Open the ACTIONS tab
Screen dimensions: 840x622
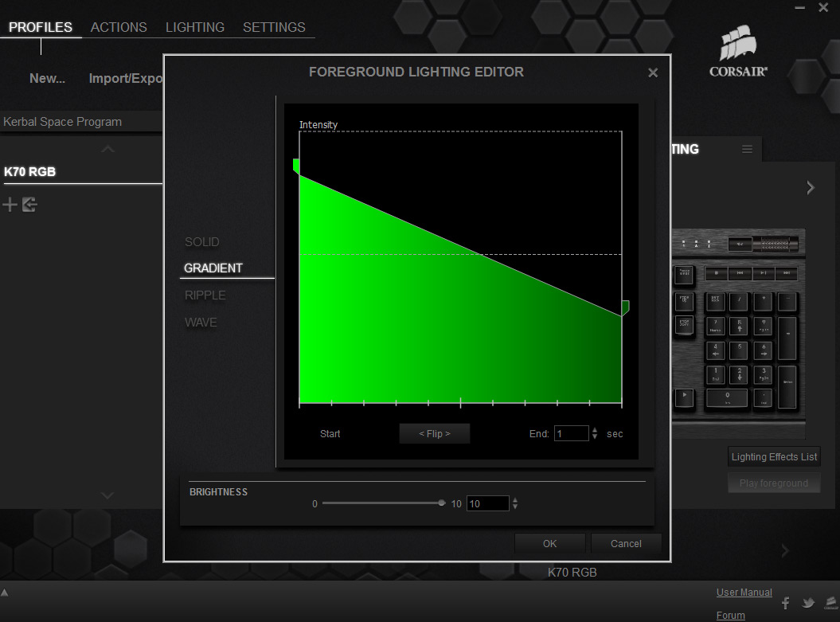(119, 27)
